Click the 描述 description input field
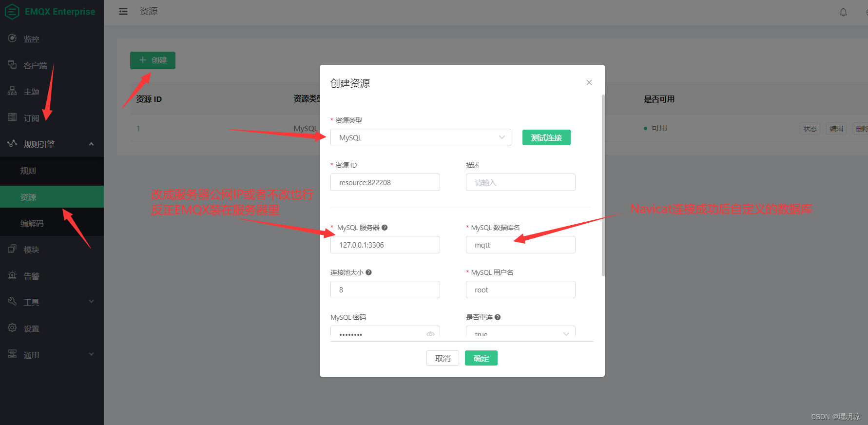 [x=521, y=182]
